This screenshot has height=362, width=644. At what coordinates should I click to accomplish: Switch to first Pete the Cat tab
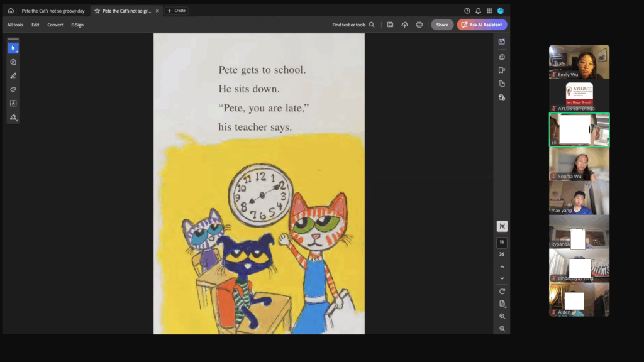click(x=53, y=11)
